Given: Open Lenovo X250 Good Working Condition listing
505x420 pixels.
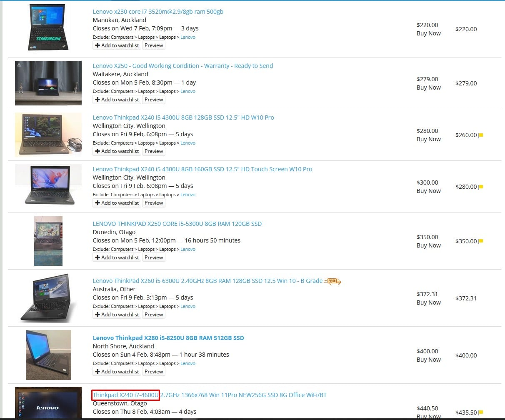Looking at the screenshot, I should pyautogui.click(x=182, y=66).
